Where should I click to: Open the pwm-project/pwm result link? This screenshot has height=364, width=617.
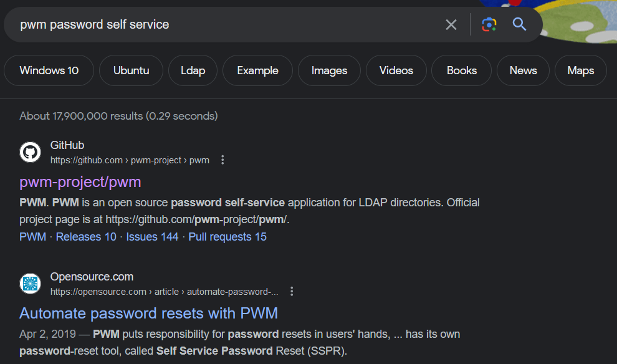point(80,182)
